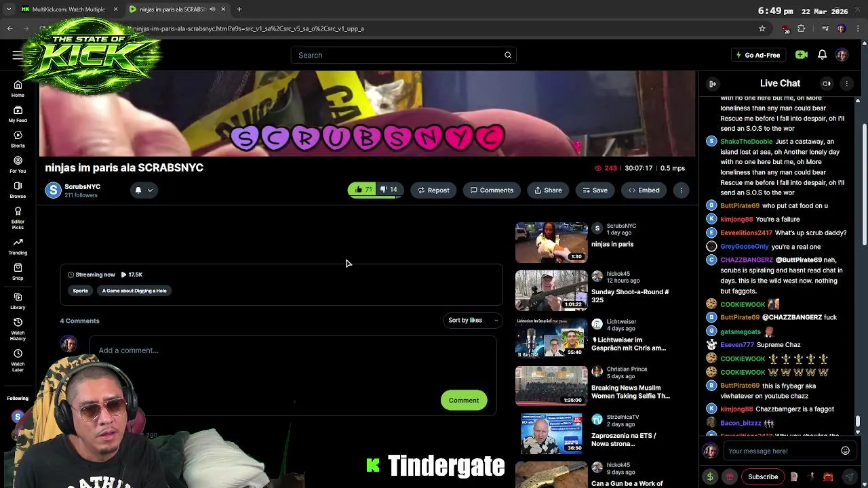Screen dimensions: 868x488
Task: Open Trending in the sidebar
Action: point(18,247)
